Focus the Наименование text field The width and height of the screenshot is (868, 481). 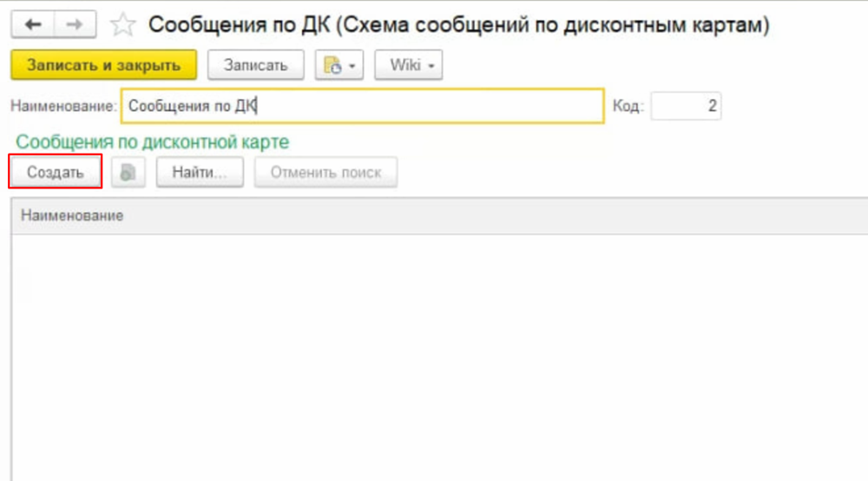pos(362,107)
